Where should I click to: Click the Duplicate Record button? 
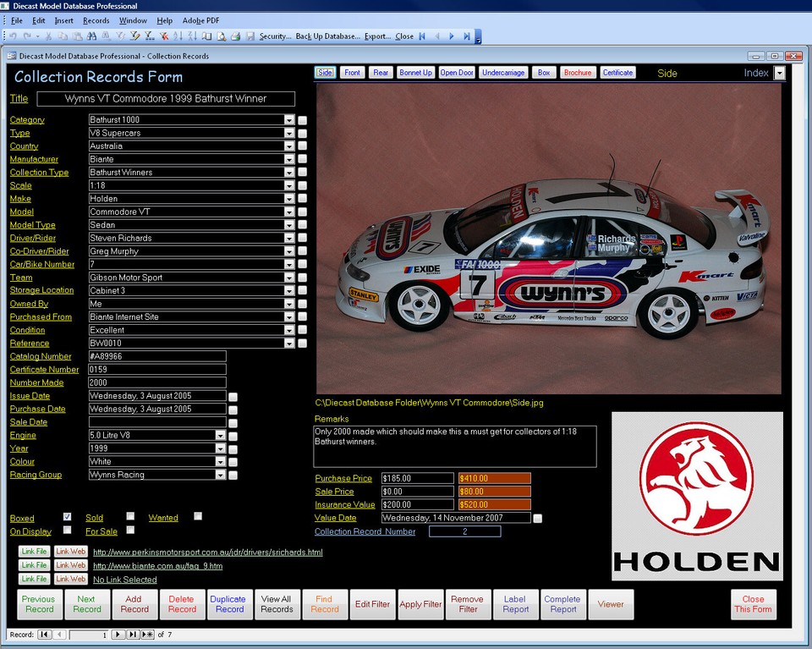click(229, 604)
